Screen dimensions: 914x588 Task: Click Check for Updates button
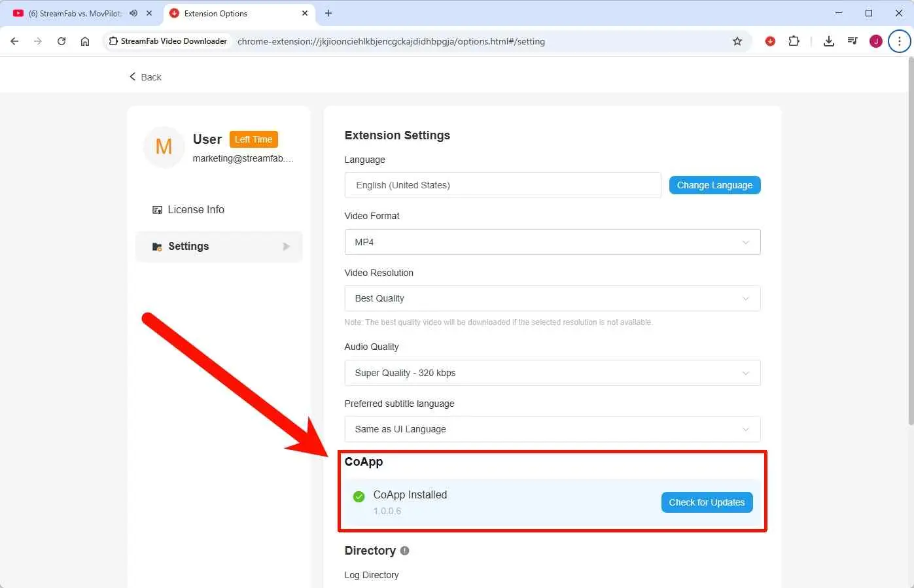point(707,502)
